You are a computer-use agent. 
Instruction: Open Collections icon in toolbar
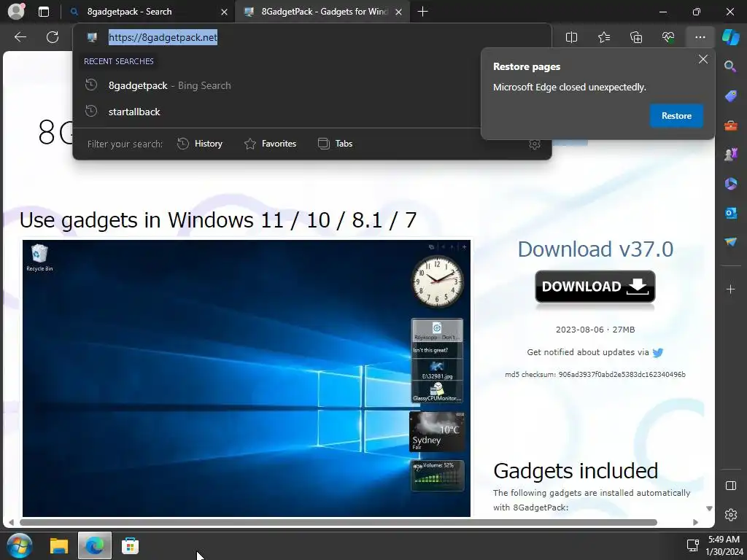tap(636, 37)
